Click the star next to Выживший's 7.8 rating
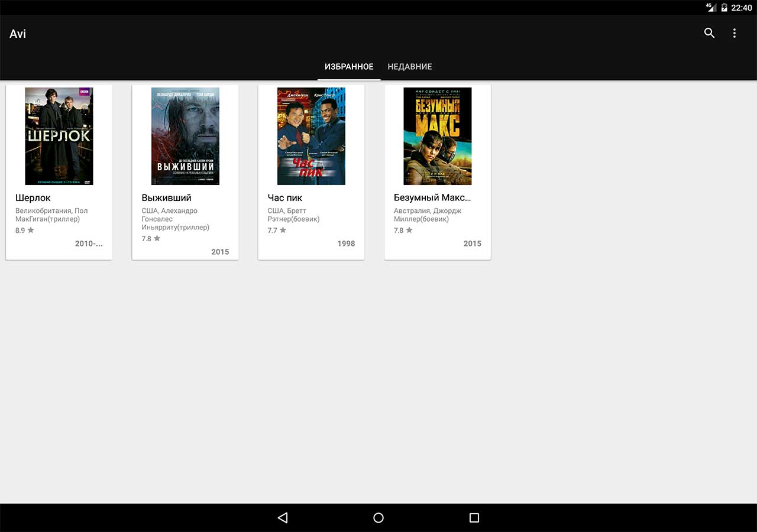Image resolution: width=757 pixels, height=532 pixels. (x=157, y=238)
